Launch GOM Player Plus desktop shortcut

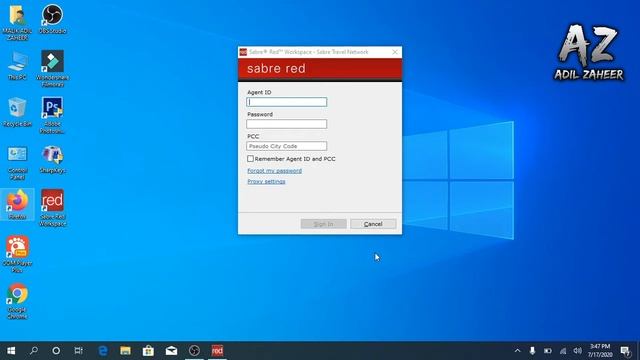[x=17, y=254]
